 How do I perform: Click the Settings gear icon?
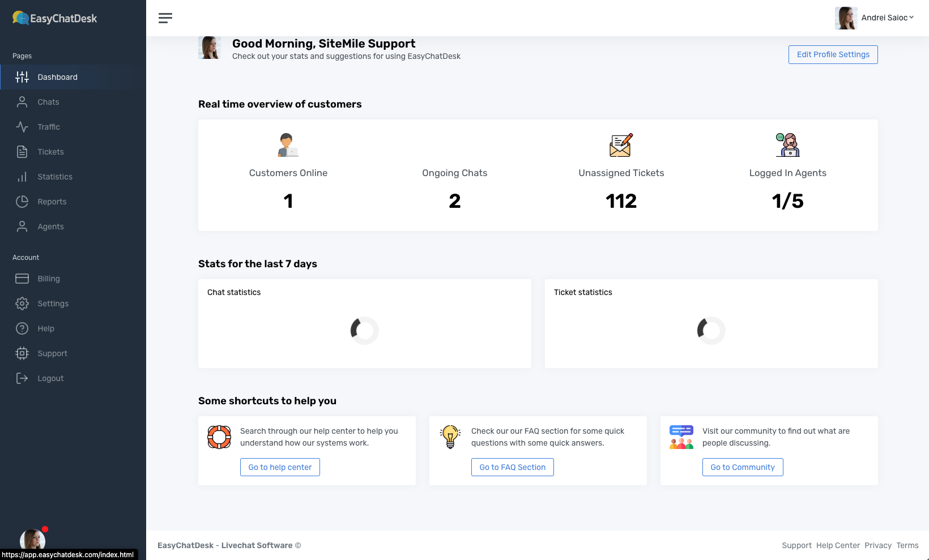click(x=22, y=303)
